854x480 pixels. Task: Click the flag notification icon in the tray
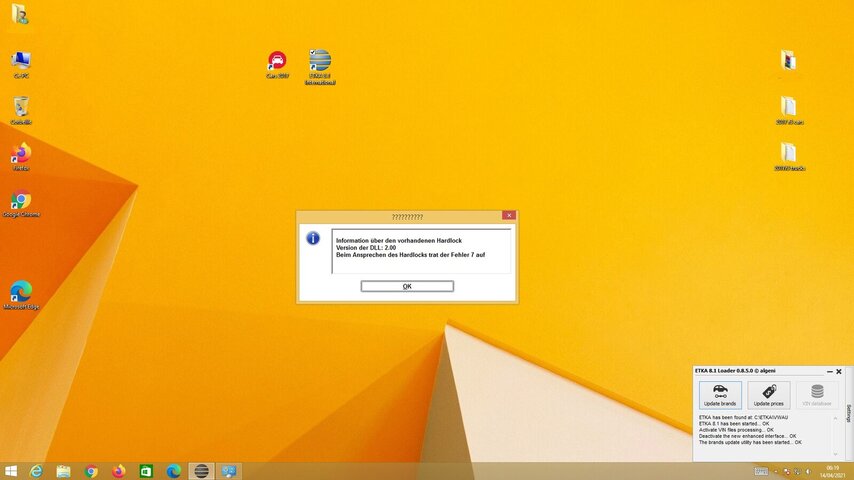coord(786,472)
